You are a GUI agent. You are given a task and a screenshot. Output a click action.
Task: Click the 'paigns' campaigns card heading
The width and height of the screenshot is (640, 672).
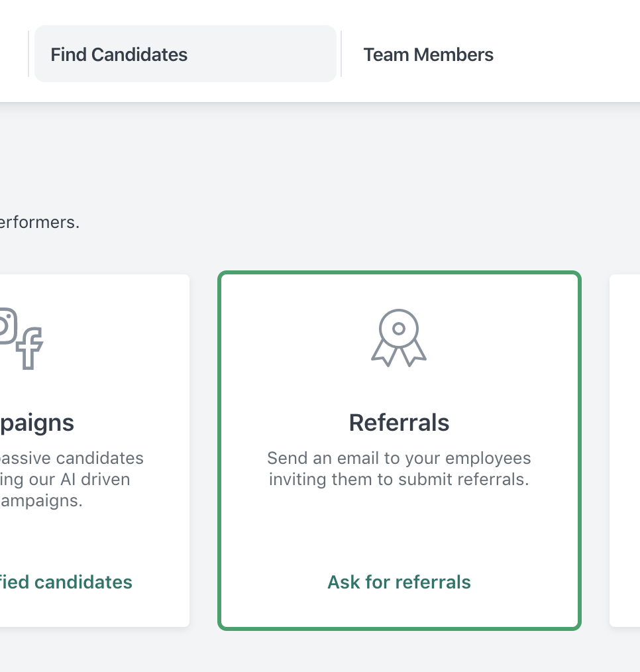37,423
